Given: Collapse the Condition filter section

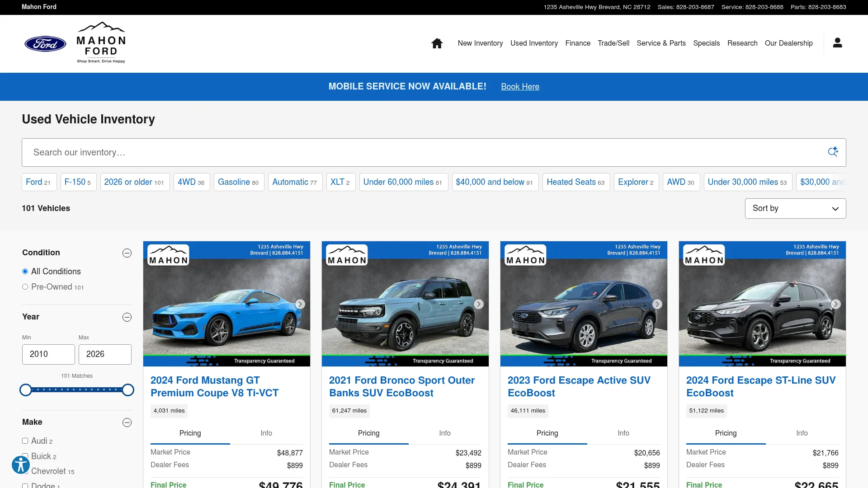Looking at the screenshot, I should [127, 253].
